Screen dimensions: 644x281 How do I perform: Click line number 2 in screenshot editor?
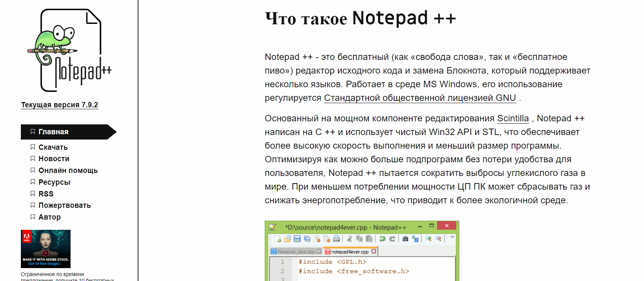click(x=282, y=271)
